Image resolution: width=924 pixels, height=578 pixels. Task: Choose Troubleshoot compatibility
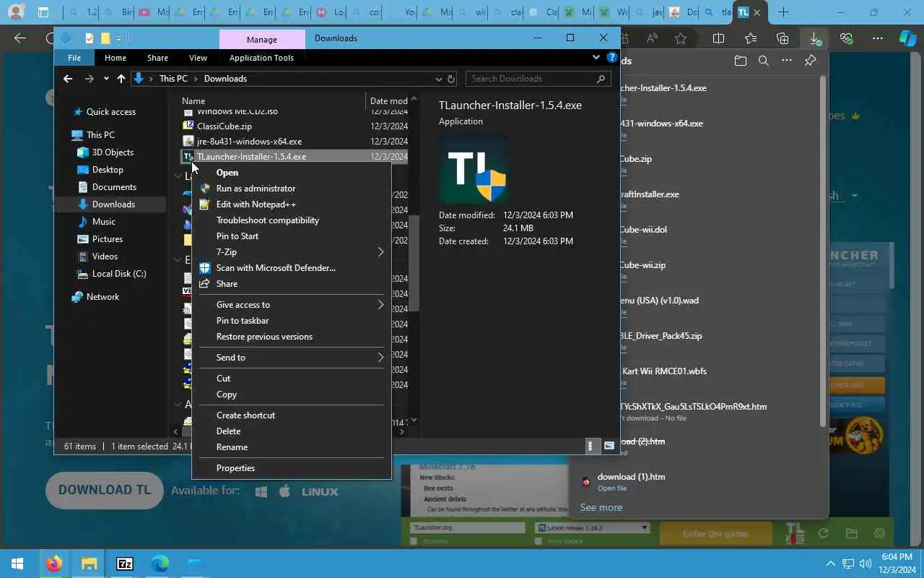click(292, 220)
